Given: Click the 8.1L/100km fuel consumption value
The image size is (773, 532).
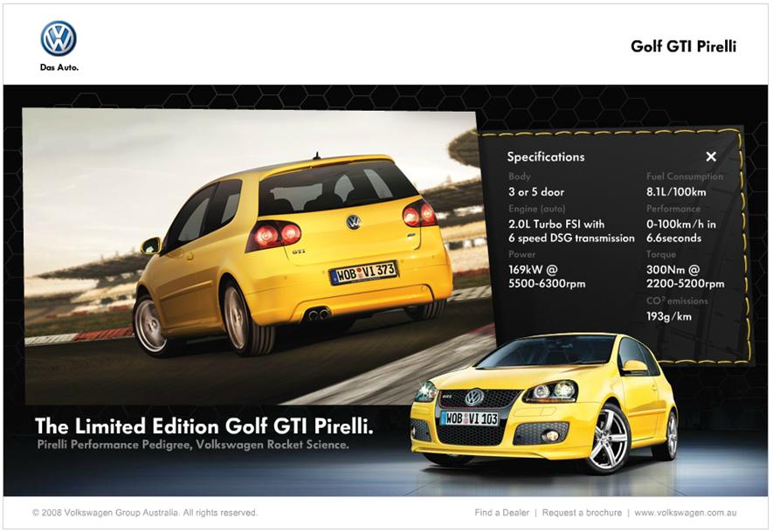Looking at the screenshot, I should coord(676,192).
